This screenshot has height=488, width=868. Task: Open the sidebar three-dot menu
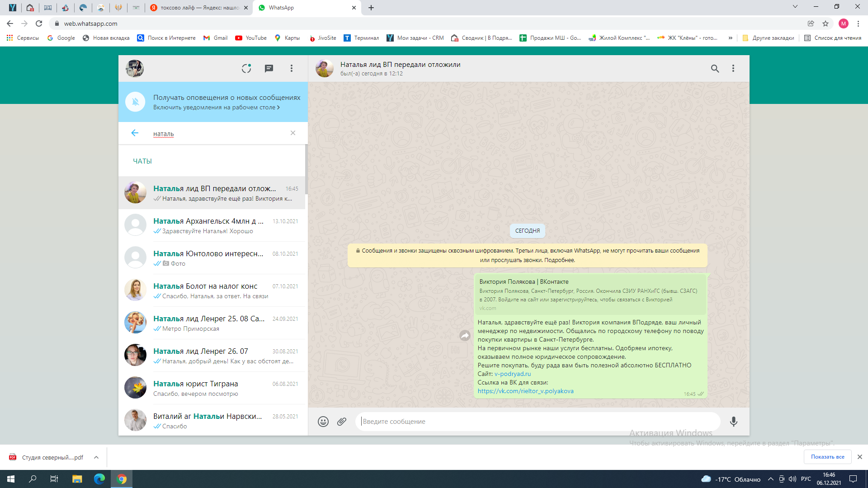point(292,68)
